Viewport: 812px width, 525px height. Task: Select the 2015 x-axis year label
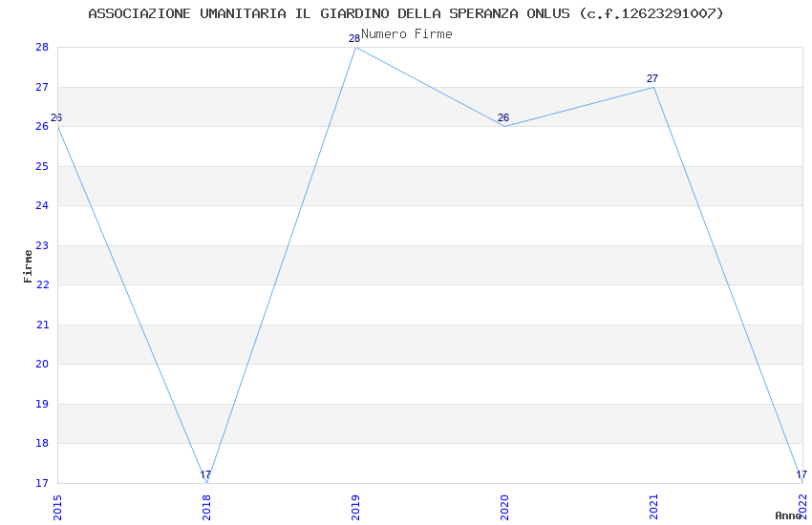coord(57,508)
